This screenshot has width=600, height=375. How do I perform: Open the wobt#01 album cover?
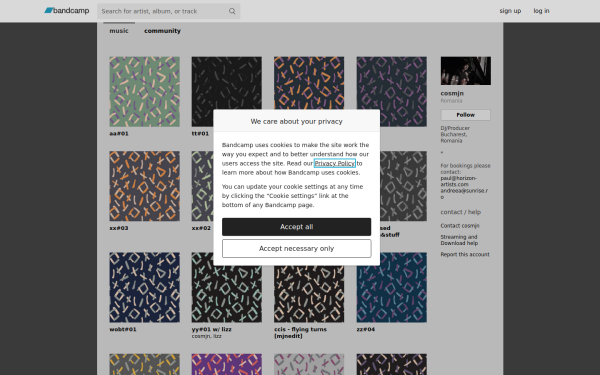pyautogui.click(x=144, y=287)
